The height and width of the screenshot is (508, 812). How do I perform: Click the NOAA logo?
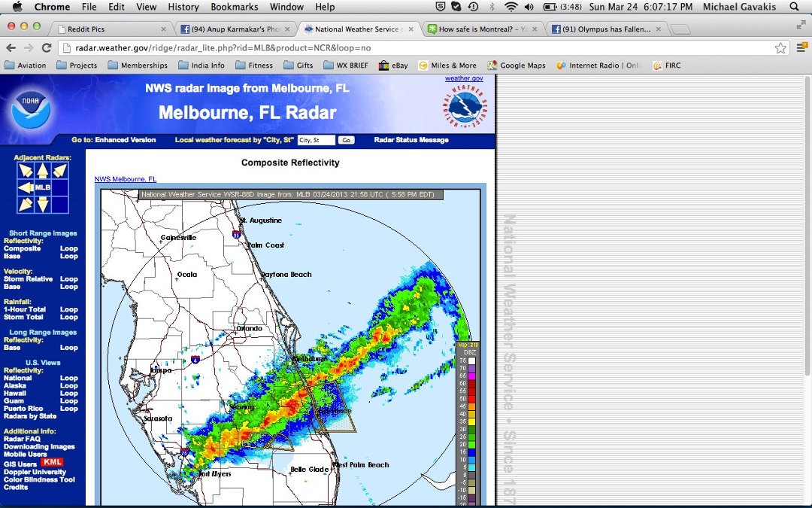(31, 109)
